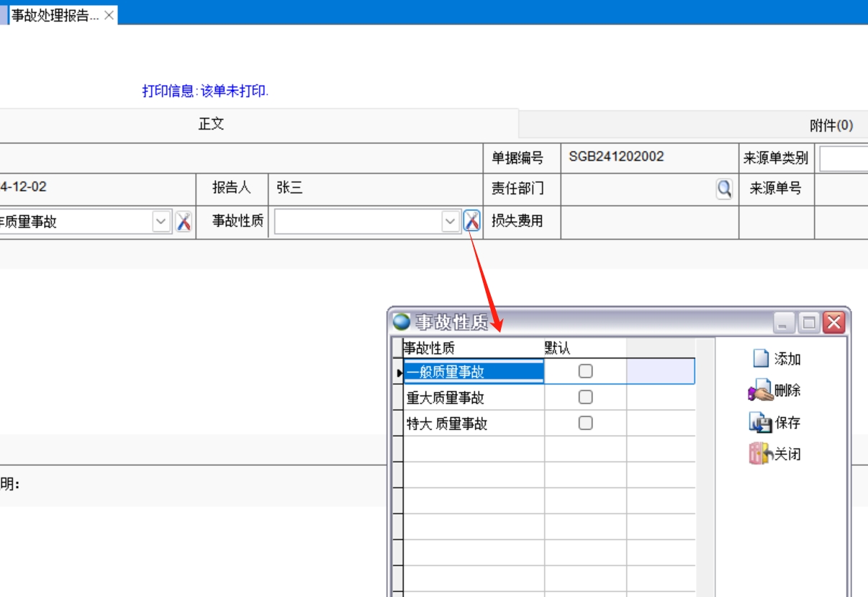Check the 默认 box for 一般质量事故
The width and height of the screenshot is (868, 597).
click(x=586, y=372)
